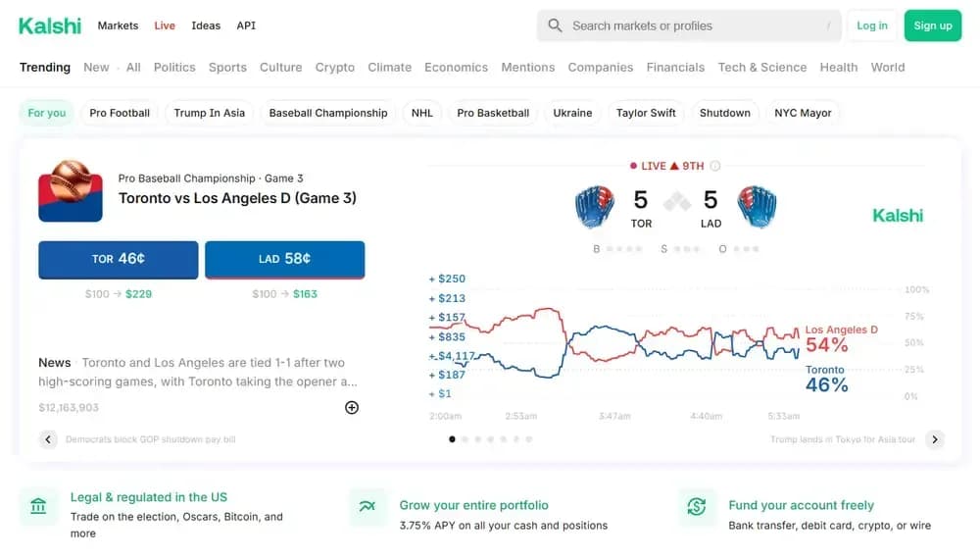Toggle the Pro Football filter chip
Image resolution: width=980 pixels, height=559 pixels.
120,113
